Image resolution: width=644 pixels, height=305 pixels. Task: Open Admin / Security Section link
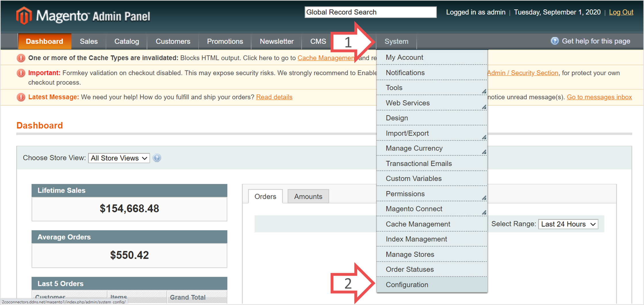(x=523, y=73)
